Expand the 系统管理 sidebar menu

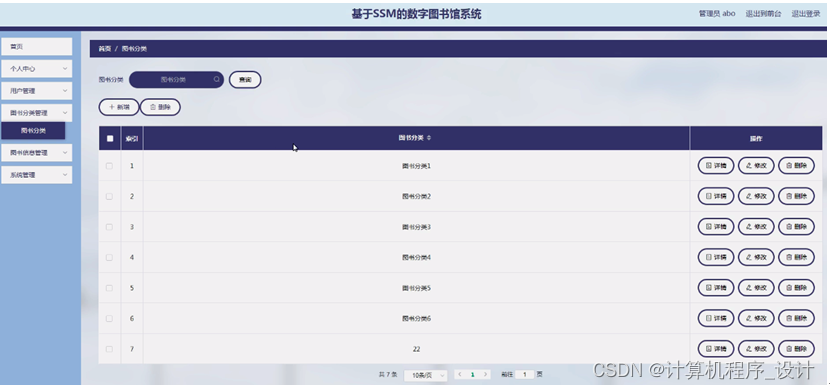pos(37,175)
